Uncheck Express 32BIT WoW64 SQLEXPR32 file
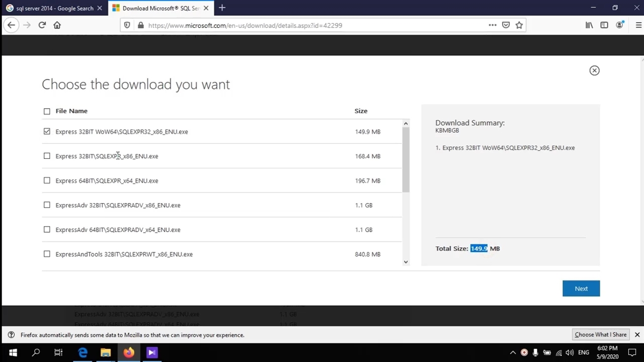The image size is (644, 362). click(47, 132)
